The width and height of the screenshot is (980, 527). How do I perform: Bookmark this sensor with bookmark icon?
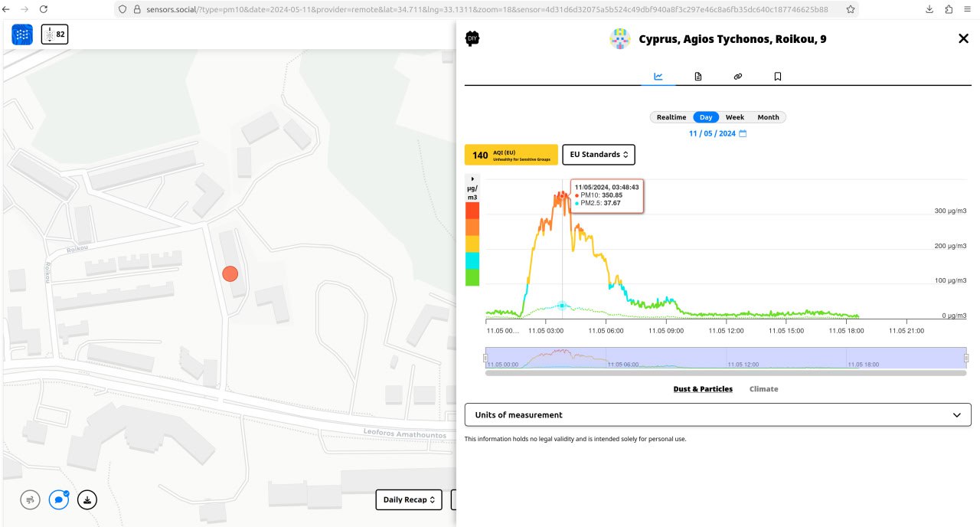[x=778, y=77]
